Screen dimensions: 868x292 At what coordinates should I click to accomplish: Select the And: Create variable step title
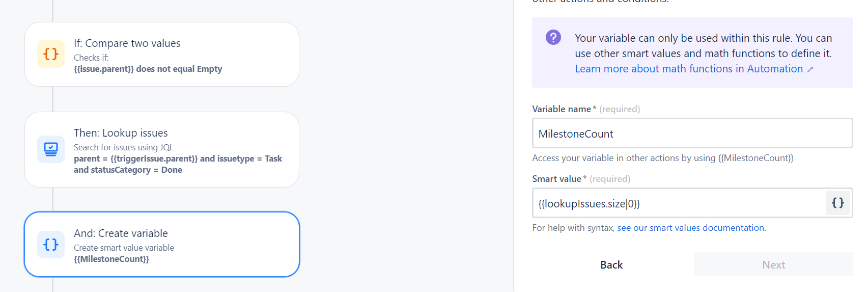(121, 233)
